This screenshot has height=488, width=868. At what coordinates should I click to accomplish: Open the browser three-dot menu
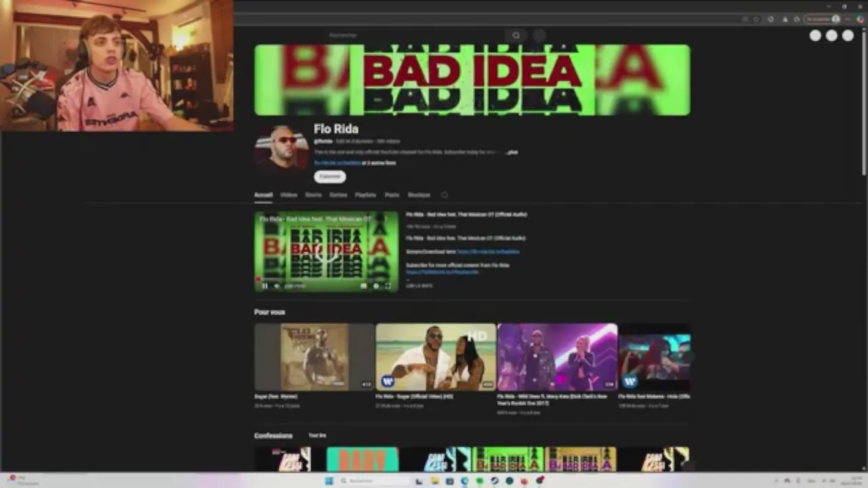point(848,19)
